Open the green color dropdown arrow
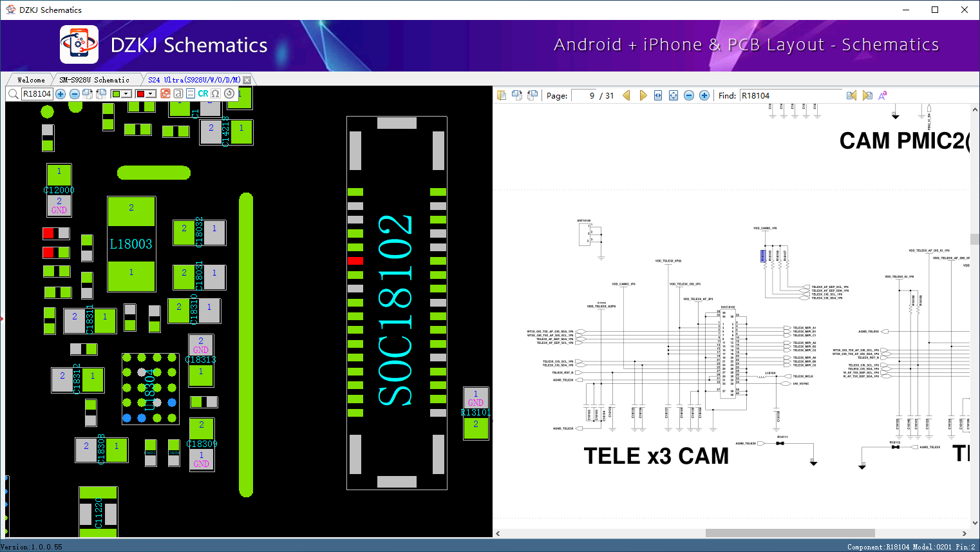Screen dimensions: 980x552 (x=127, y=94)
